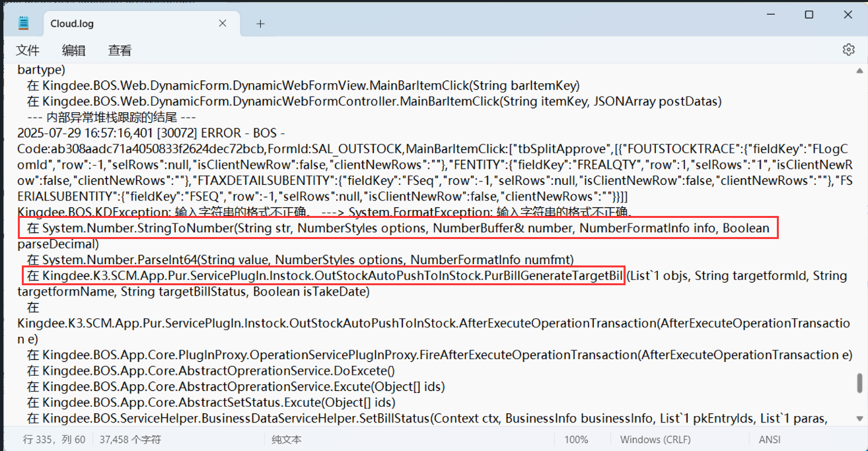Click the PurBillGenerateTargetBil text
868x451 pixels.
coord(553,275)
